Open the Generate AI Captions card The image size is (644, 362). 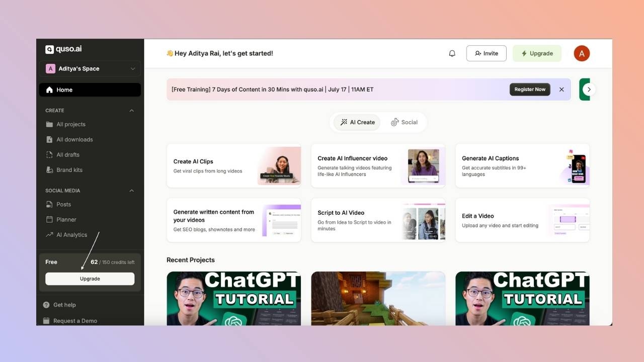(522, 165)
